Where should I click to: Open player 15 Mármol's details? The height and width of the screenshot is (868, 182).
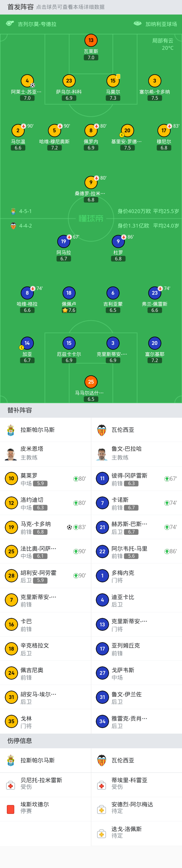[113, 81]
